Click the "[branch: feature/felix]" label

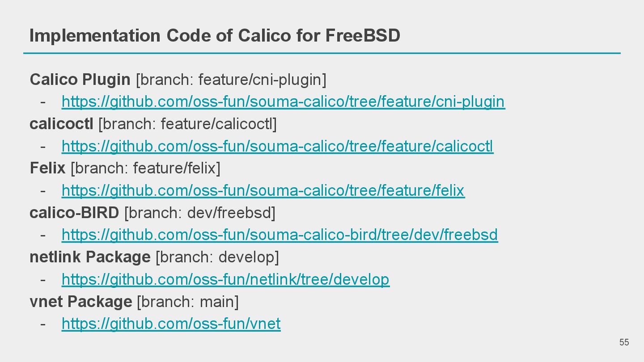(145, 168)
